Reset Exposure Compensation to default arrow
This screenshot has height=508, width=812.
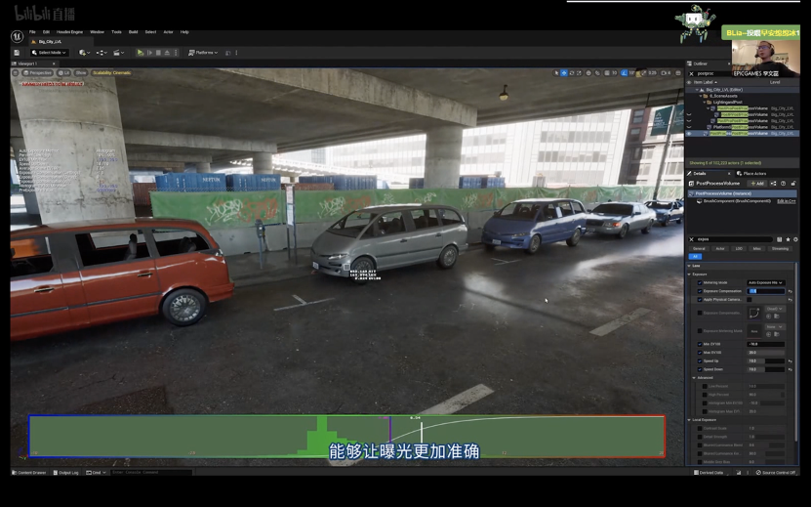pos(791,291)
